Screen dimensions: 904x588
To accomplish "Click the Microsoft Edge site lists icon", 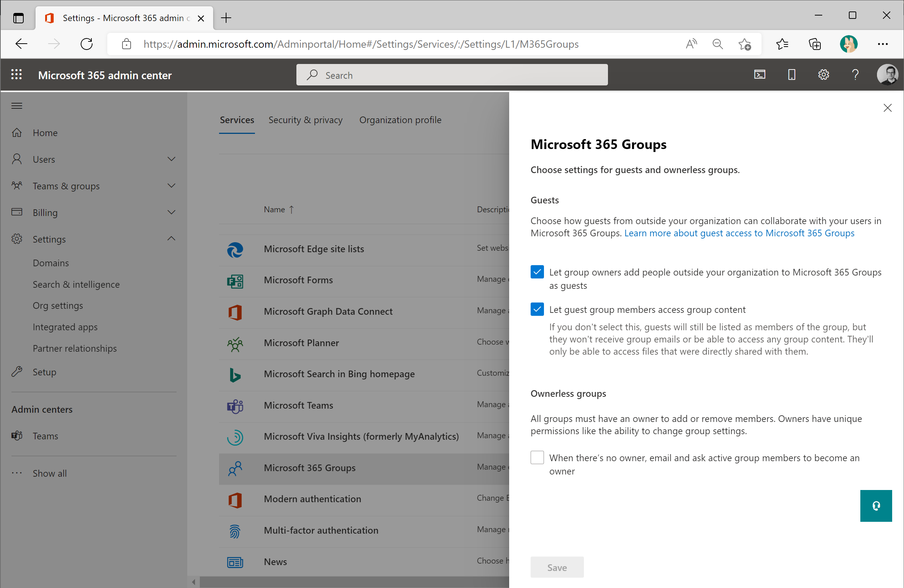I will pyautogui.click(x=235, y=249).
